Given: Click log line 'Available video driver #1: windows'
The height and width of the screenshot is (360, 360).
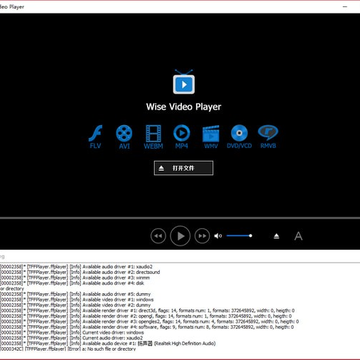Looking at the screenshot, I should pyautogui.click(x=77, y=299).
